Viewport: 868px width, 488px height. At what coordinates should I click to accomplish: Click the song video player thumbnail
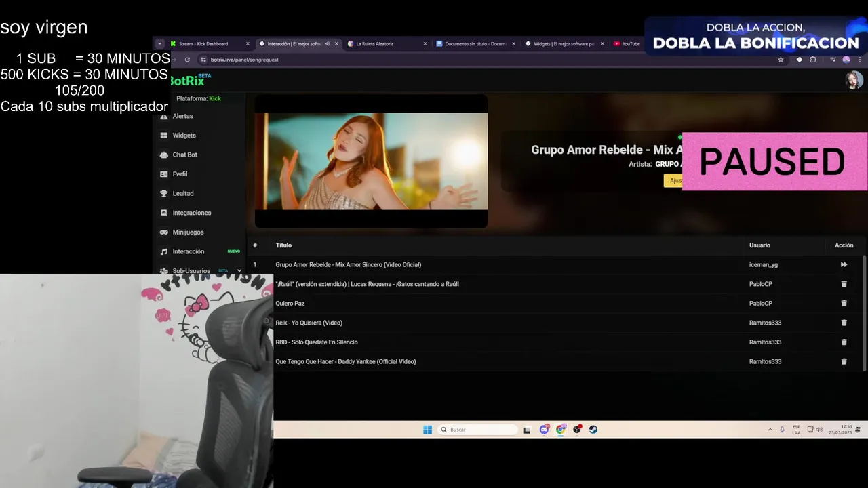(371, 161)
